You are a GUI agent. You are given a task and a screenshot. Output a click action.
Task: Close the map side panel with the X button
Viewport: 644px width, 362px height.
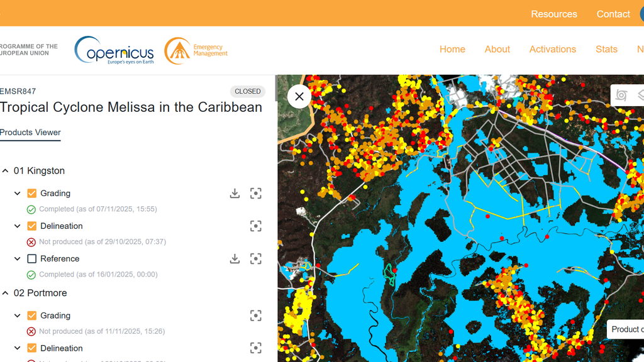tap(299, 96)
